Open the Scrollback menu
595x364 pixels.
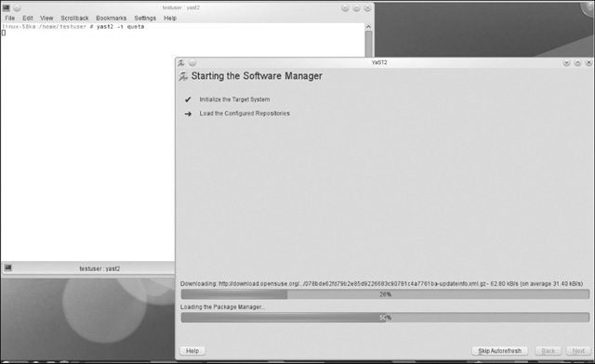click(74, 18)
